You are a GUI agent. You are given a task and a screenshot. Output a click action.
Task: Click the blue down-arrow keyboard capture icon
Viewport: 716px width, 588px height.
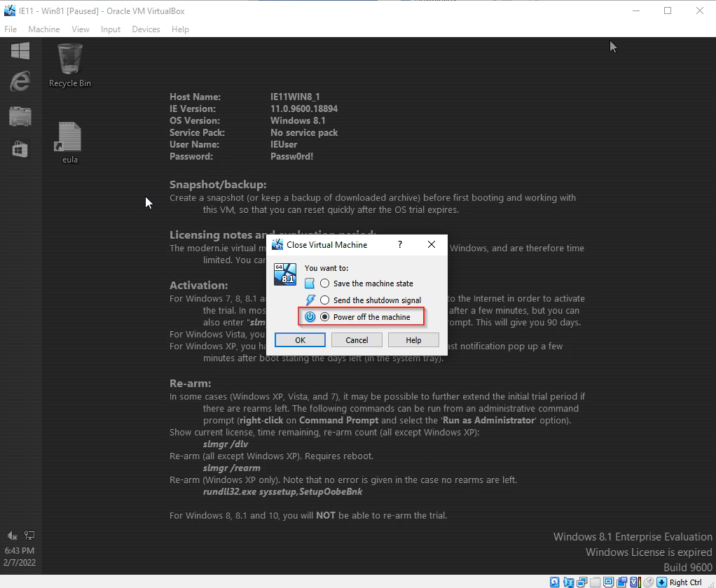click(x=661, y=582)
